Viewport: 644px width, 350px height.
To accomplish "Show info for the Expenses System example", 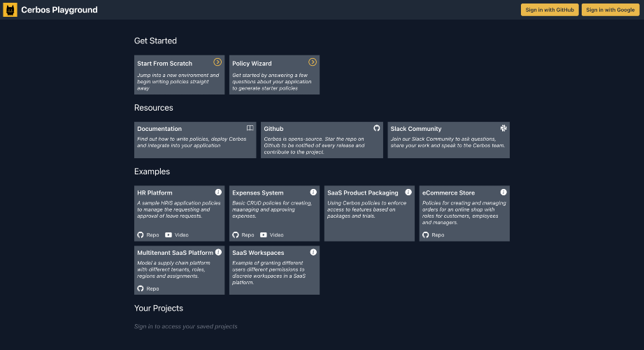I will click(x=313, y=192).
